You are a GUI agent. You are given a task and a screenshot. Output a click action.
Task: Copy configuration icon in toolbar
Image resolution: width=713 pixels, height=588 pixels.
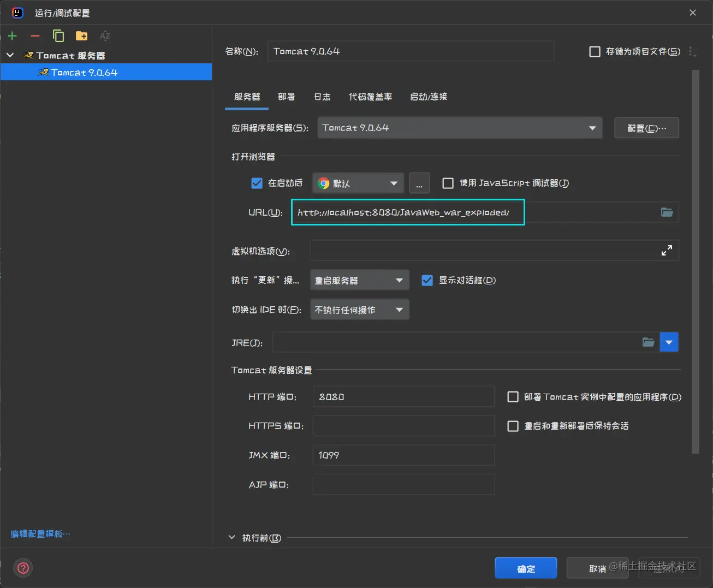coord(58,36)
